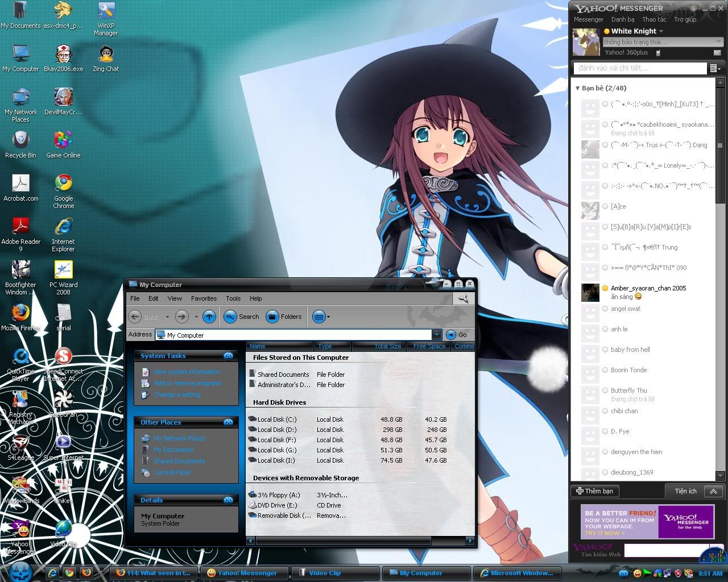This screenshot has height=582, width=728.
Task: Click the Forward arrow in My Computer toolbar
Action: tap(181, 317)
